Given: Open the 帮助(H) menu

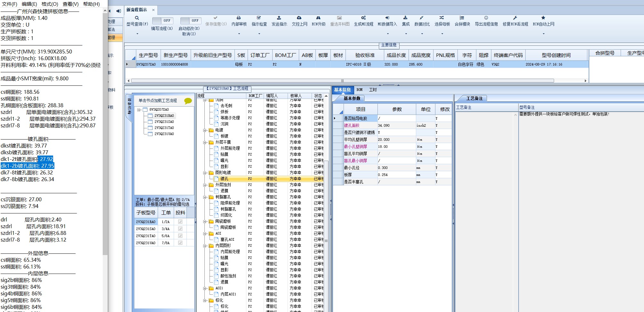Looking at the screenshot, I should pos(91,4).
